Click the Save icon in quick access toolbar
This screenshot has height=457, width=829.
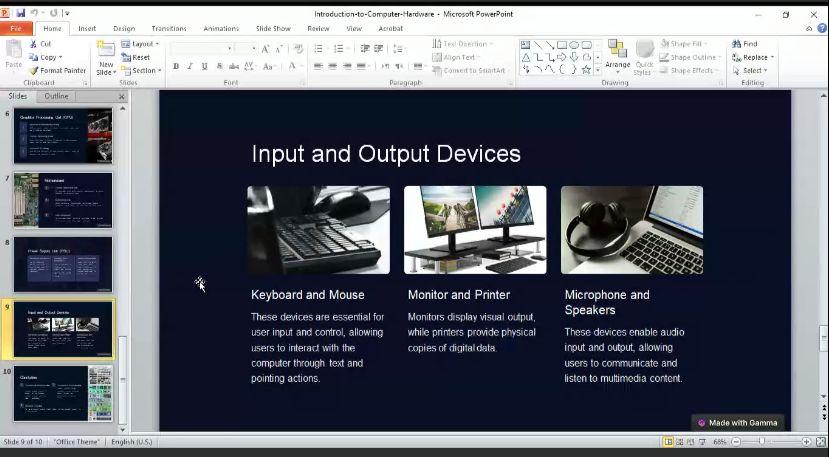tap(20, 13)
